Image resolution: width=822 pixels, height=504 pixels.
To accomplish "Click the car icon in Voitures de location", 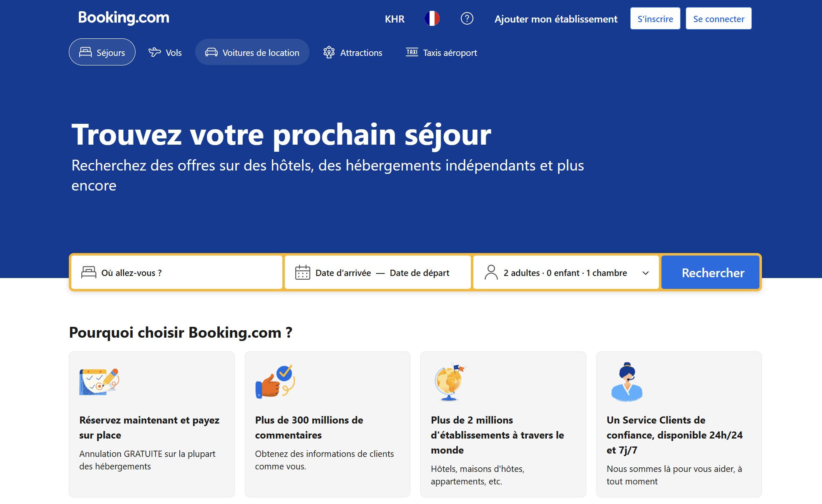I will tap(211, 52).
